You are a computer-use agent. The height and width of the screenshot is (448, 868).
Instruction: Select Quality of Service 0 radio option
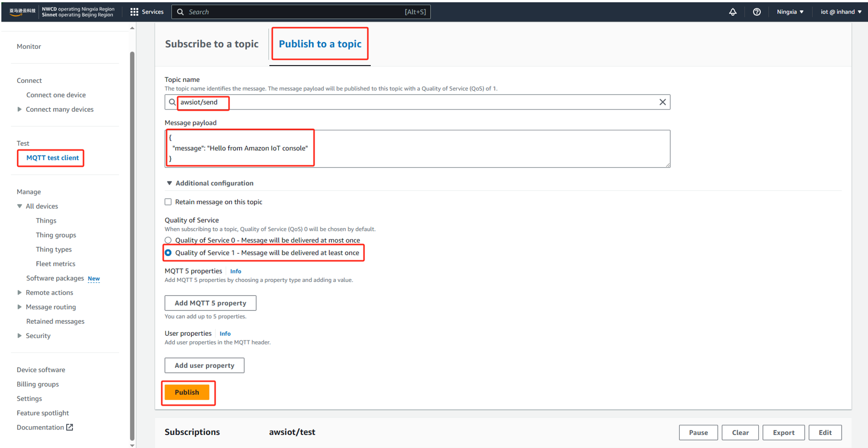[x=168, y=240]
